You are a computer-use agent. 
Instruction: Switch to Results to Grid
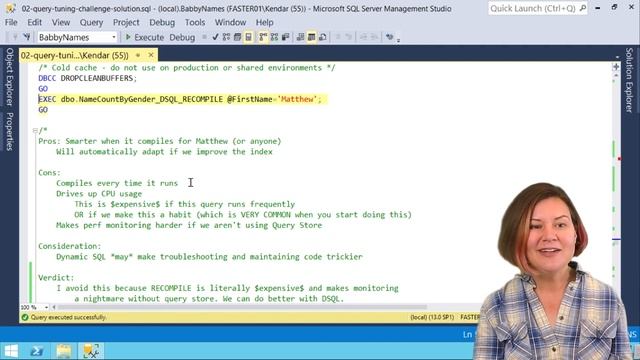coord(311,37)
